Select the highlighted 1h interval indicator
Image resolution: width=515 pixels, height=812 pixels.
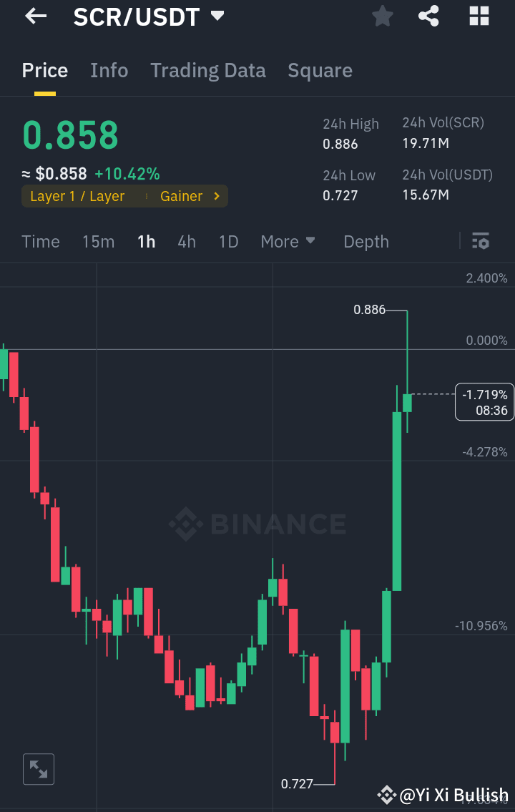[x=146, y=242]
